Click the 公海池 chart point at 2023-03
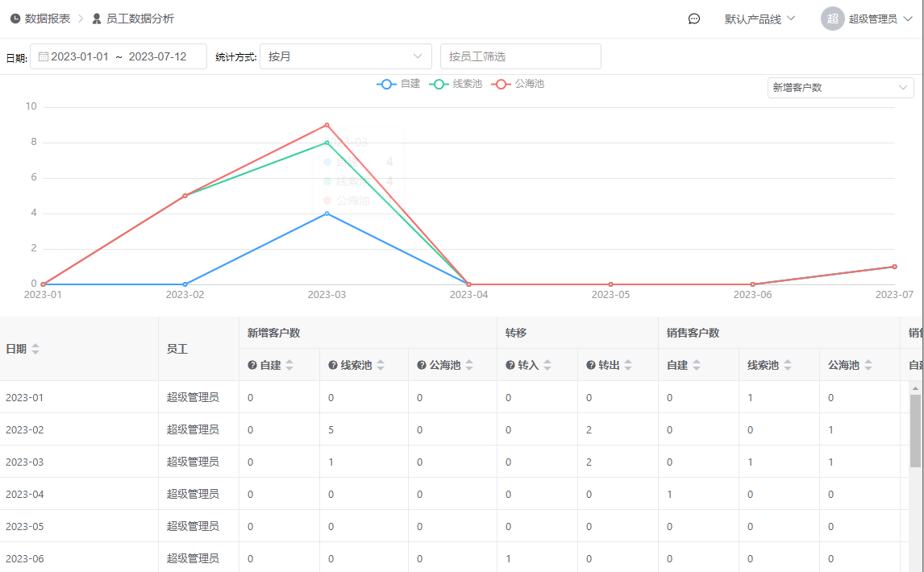The image size is (924, 572). [327, 125]
